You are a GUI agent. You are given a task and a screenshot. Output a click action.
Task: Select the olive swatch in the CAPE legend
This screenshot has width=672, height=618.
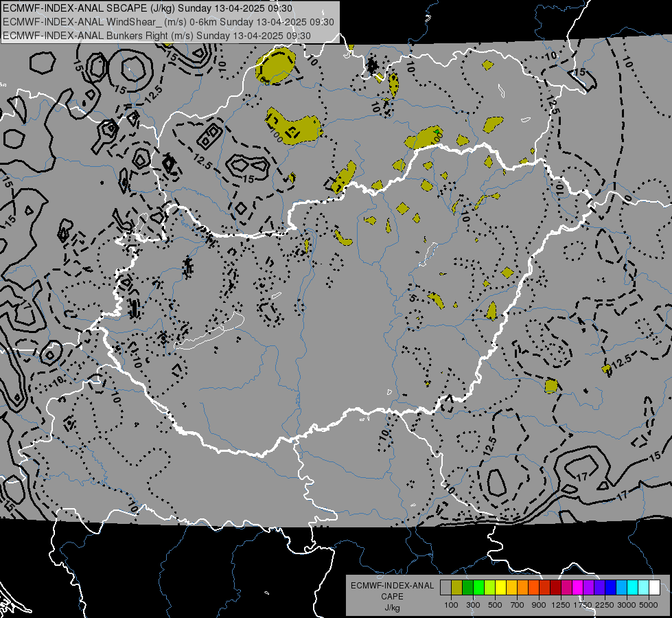[457, 588]
